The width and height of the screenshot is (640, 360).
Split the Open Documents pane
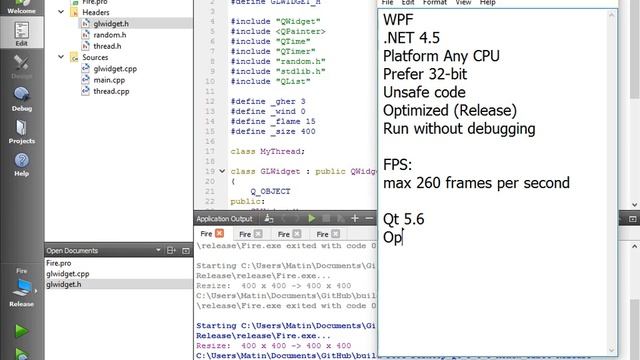pyautogui.click(x=171, y=250)
